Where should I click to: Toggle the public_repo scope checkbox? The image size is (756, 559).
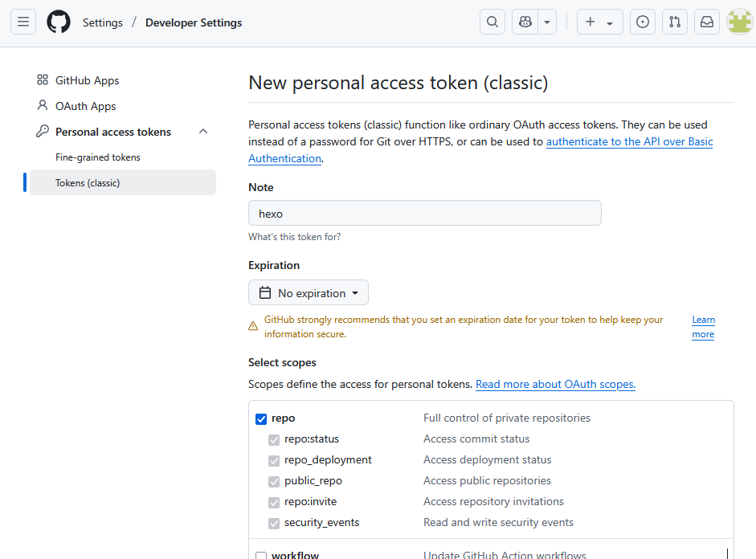274,481
